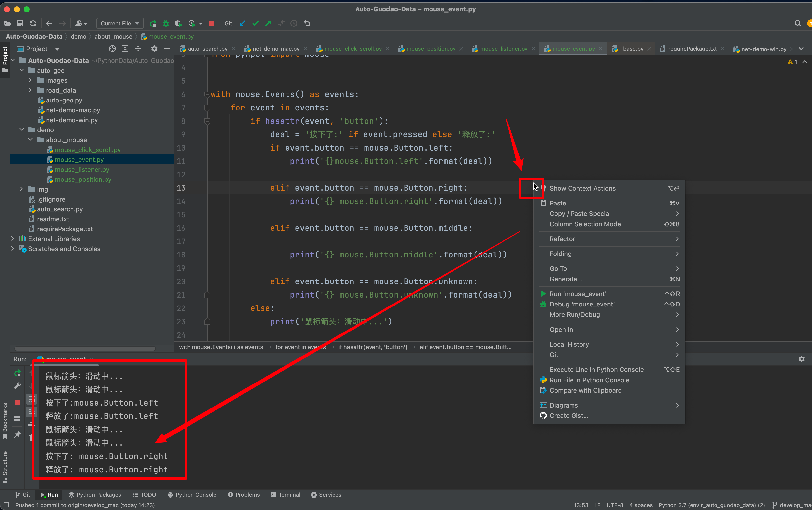Collapse all nodes in the Project tree
812x510 pixels.
[x=138, y=49]
